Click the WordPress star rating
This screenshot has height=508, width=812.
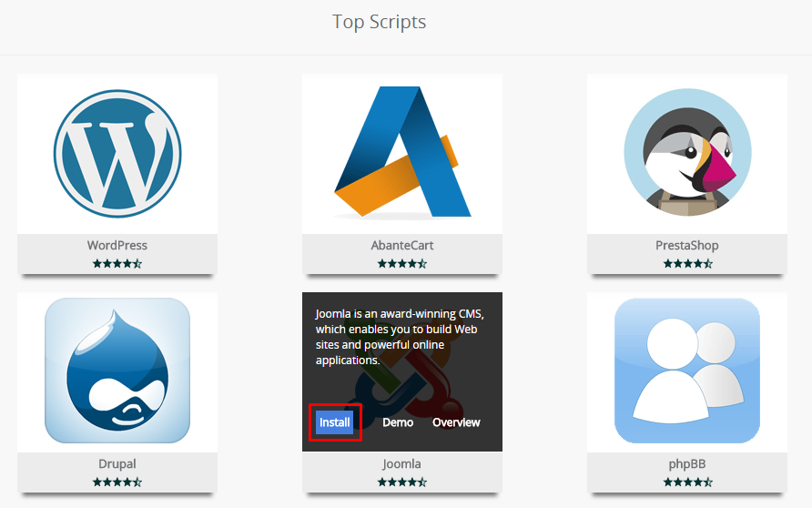(117, 264)
